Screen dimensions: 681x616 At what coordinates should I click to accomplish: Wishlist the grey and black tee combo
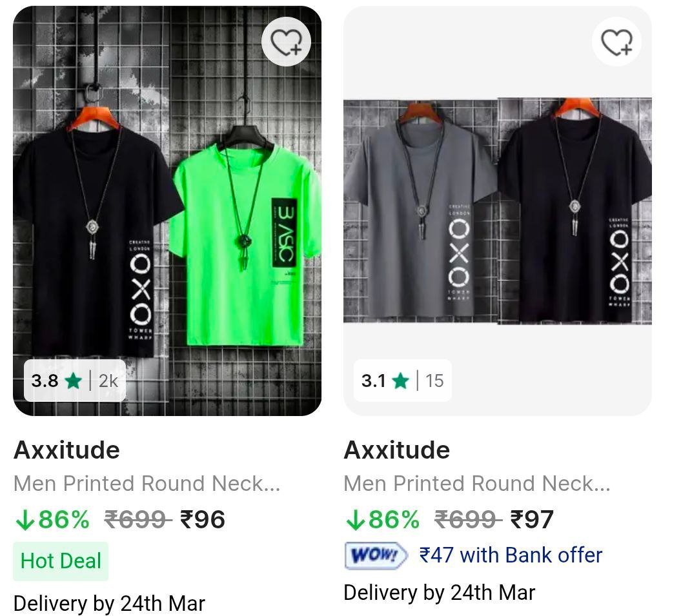tap(616, 43)
